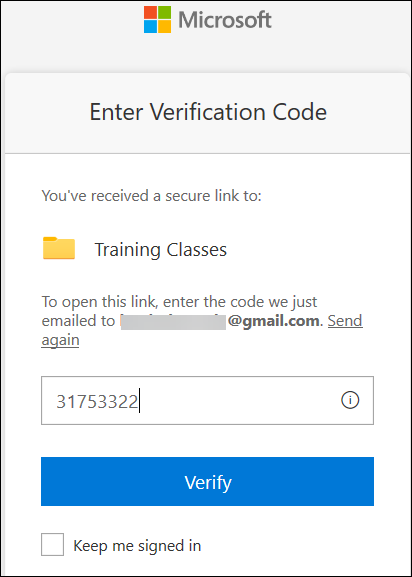
Task: Click the yellow Training Classes folder icon
Action: [59, 248]
